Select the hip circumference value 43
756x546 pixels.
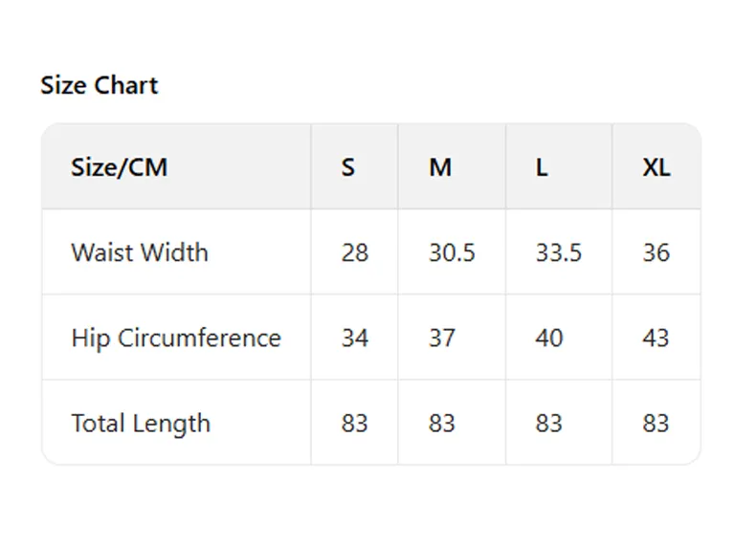coord(656,338)
